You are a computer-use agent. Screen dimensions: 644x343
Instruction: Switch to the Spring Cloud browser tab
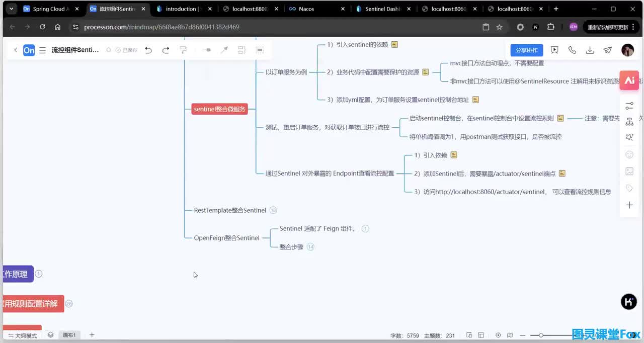[50, 9]
